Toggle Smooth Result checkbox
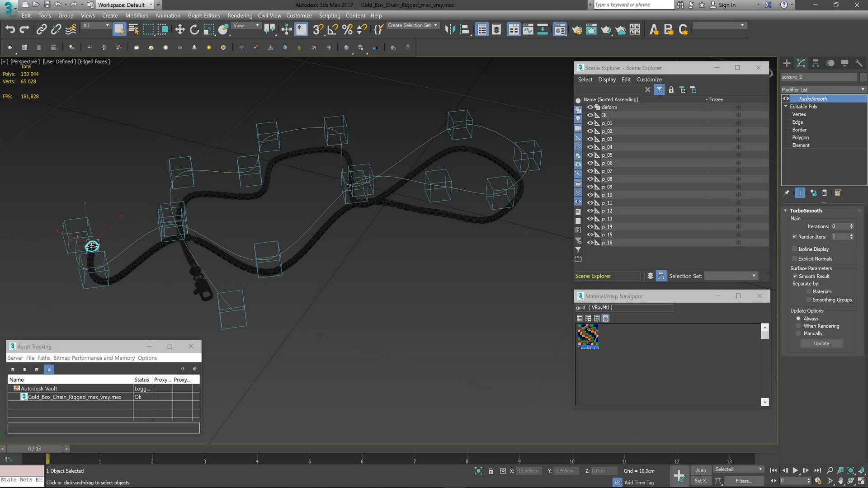Screen dimensions: 868x488 [795, 277]
